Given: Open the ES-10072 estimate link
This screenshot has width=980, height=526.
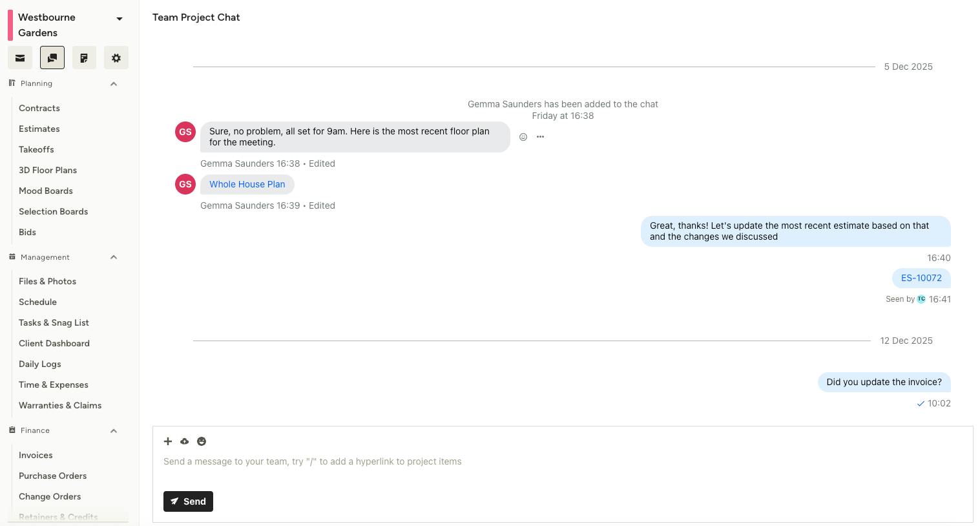Looking at the screenshot, I should (921, 278).
